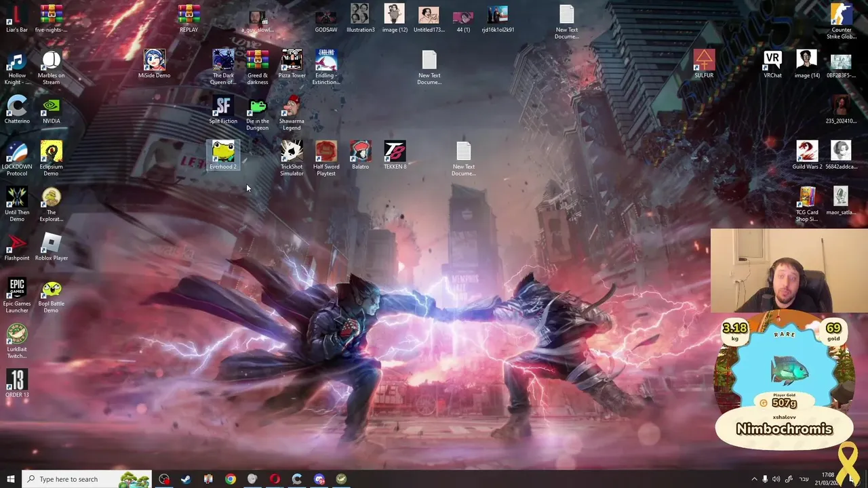
Task: Open Until Then Demo shortcut
Action: [x=17, y=205]
